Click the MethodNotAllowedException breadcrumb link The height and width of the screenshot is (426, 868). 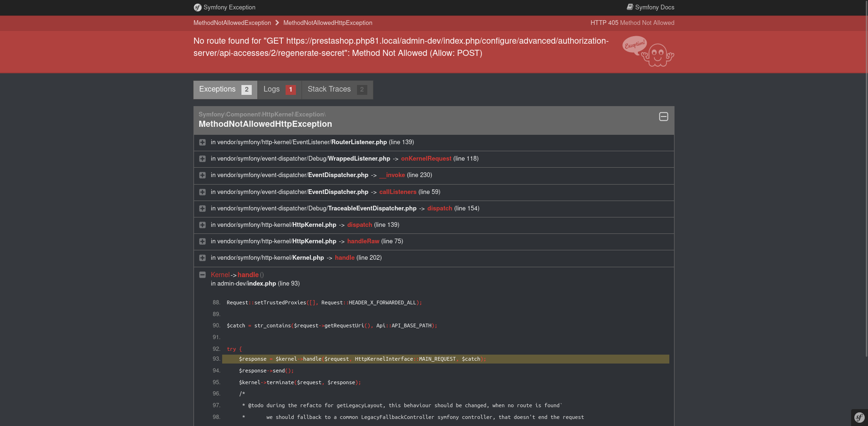tap(232, 23)
